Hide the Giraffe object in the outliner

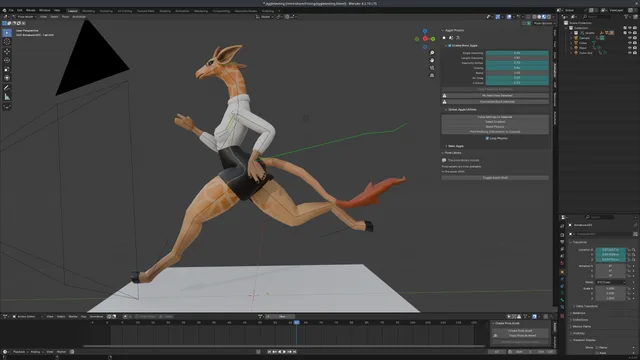(x=630, y=33)
